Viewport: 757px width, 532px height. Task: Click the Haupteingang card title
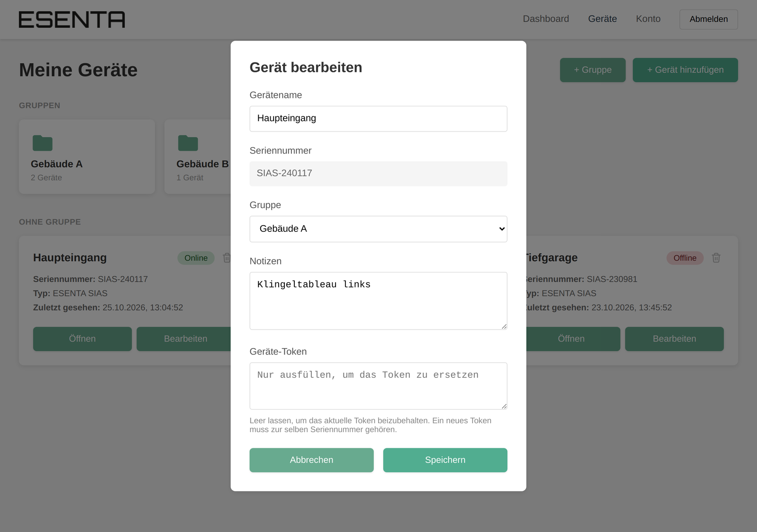coord(70,258)
